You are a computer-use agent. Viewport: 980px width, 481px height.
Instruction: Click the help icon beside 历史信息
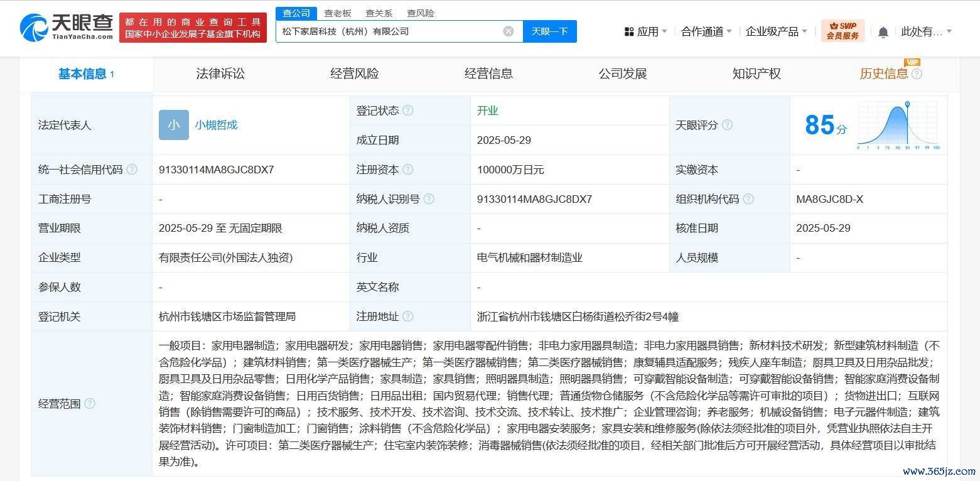917,74
